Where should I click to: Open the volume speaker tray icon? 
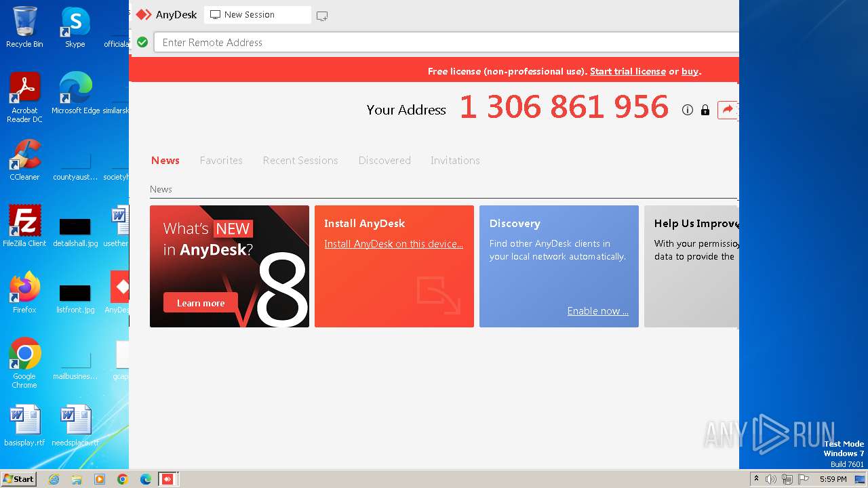pyautogui.click(x=770, y=479)
